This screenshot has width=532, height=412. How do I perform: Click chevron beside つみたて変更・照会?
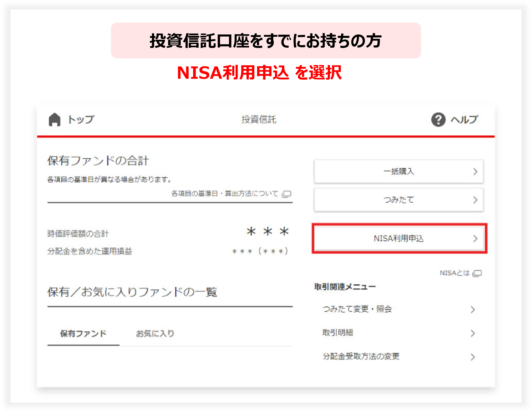[473, 310]
